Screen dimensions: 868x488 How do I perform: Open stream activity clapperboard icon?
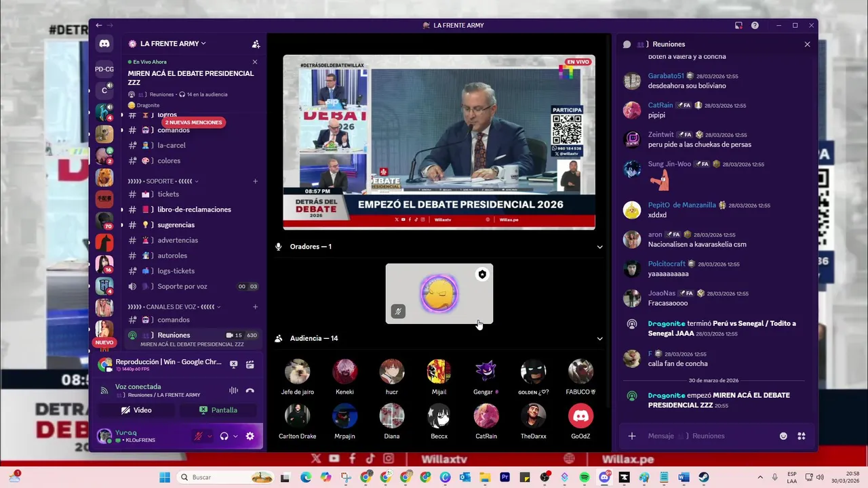pyautogui.click(x=250, y=364)
